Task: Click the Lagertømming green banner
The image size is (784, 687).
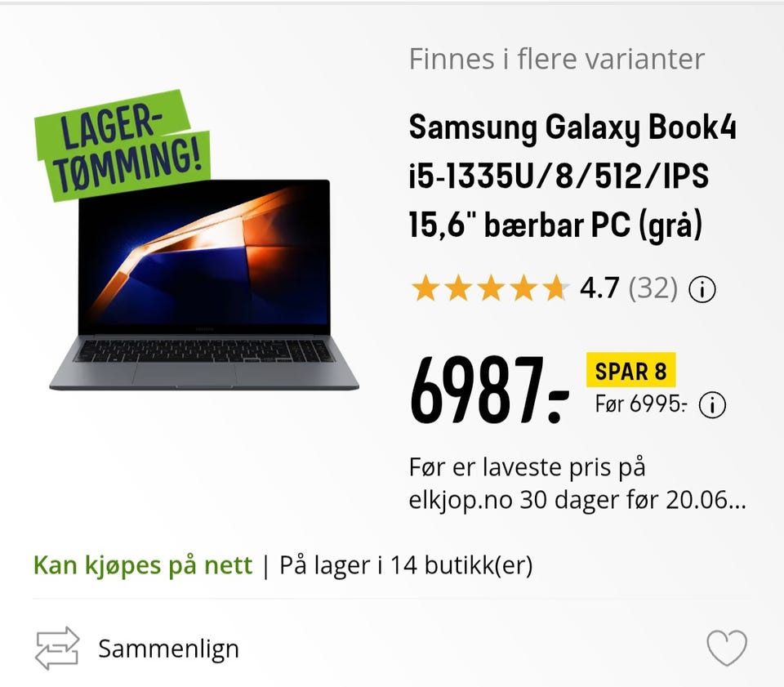Action: (x=122, y=145)
